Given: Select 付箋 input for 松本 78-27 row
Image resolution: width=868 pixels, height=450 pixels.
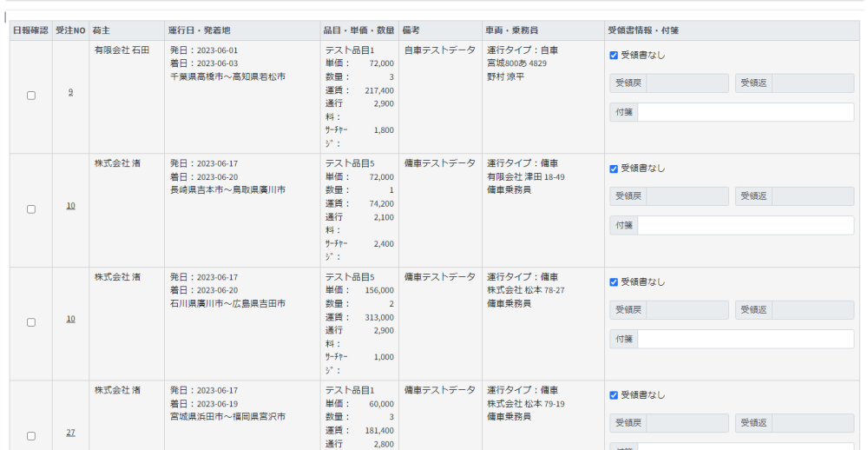Looking at the screenshot, I should pos(745,339).
